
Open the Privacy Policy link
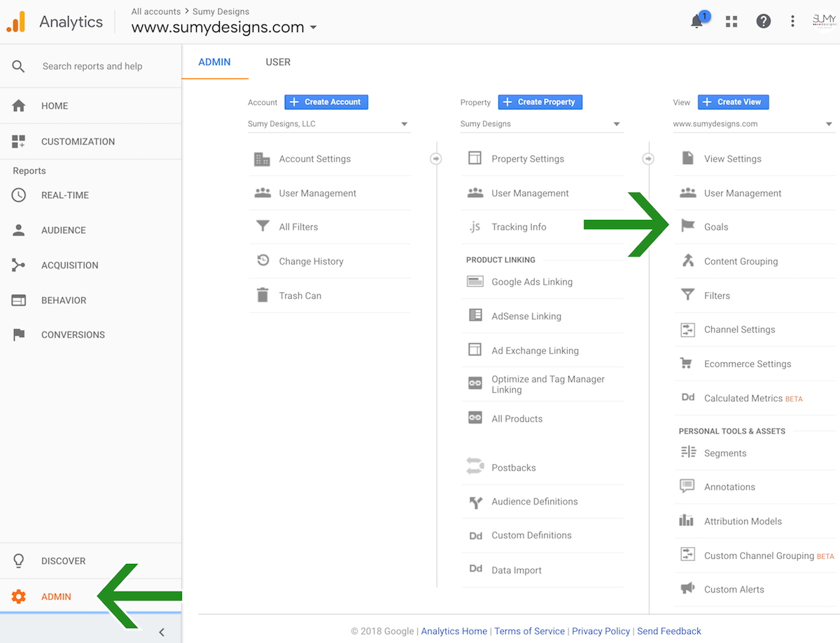601,631
